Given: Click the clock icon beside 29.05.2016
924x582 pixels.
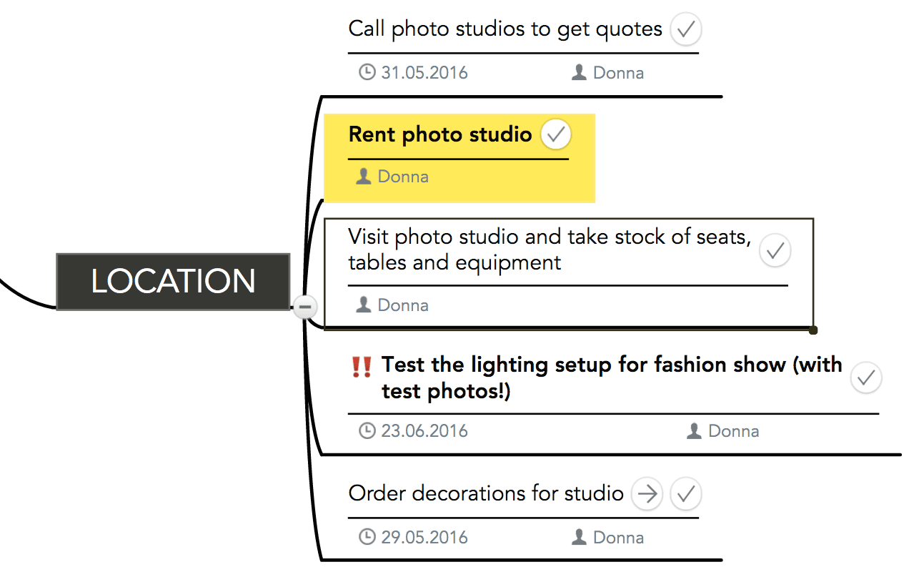Looking at the screenshot, I should [367, 537].
